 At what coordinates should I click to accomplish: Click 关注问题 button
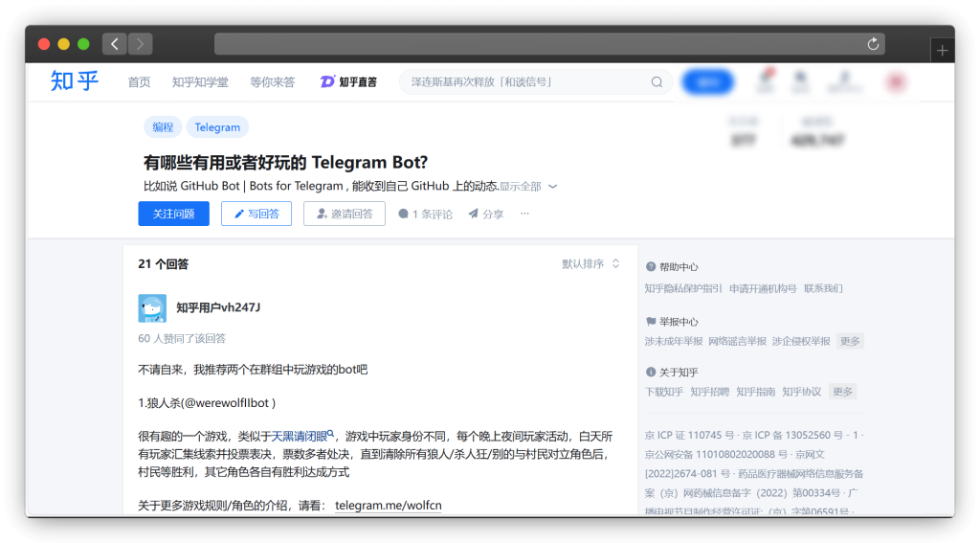click(174, 214)
